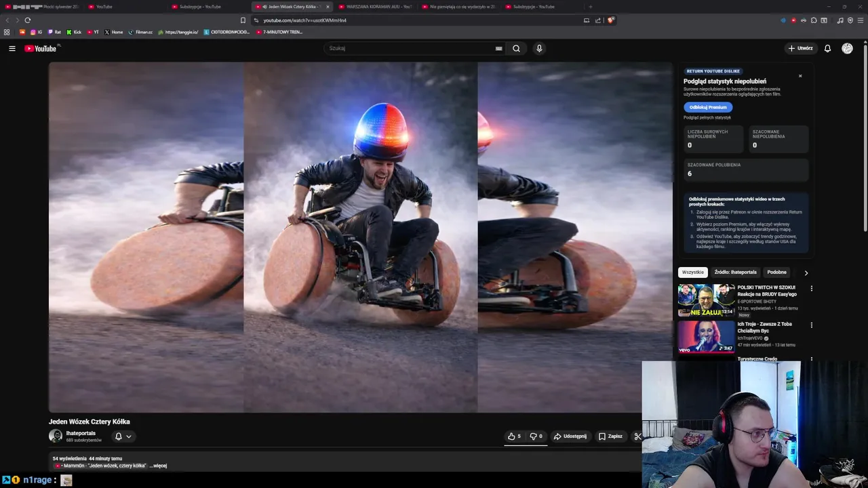This screenshot has width=868, height=488.
Task: Activate voice search microphone
Action: coord(539,48)
